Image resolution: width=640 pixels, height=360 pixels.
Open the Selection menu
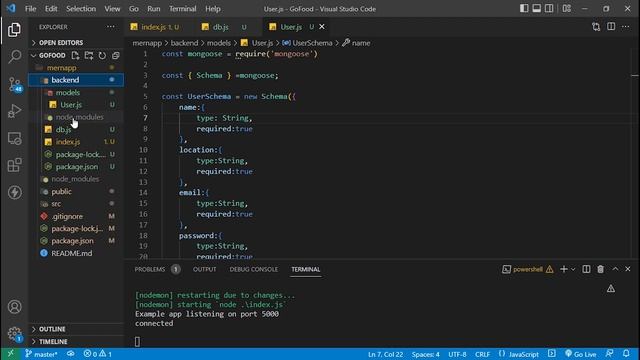(81, 9)
